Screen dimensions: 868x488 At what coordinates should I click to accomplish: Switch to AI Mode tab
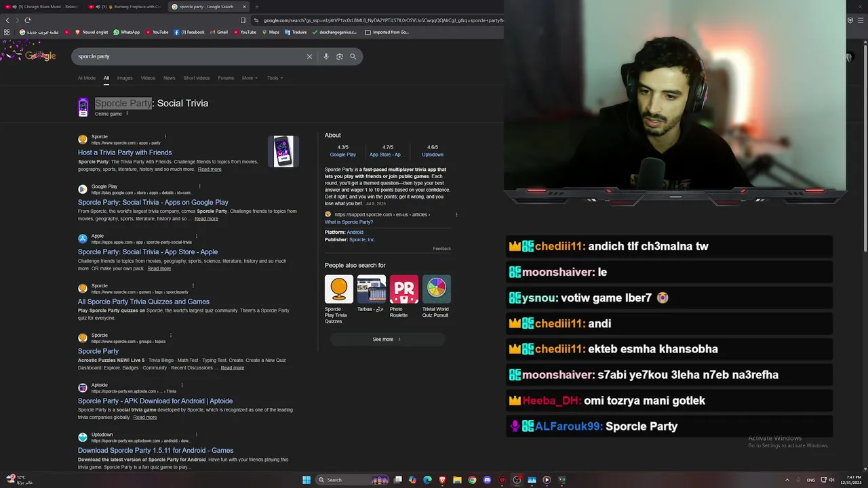click(87, 78)
